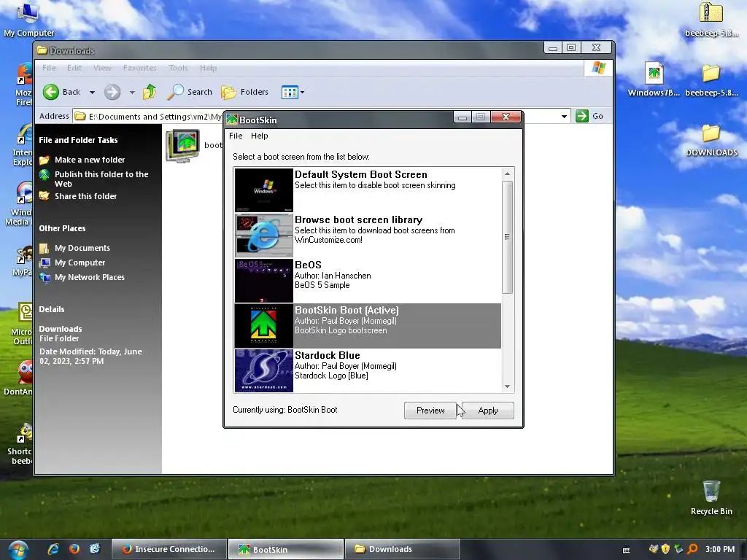Open My Computer from Other Places
The width and height of the screenshot is (747, 560).
(80, 262)
